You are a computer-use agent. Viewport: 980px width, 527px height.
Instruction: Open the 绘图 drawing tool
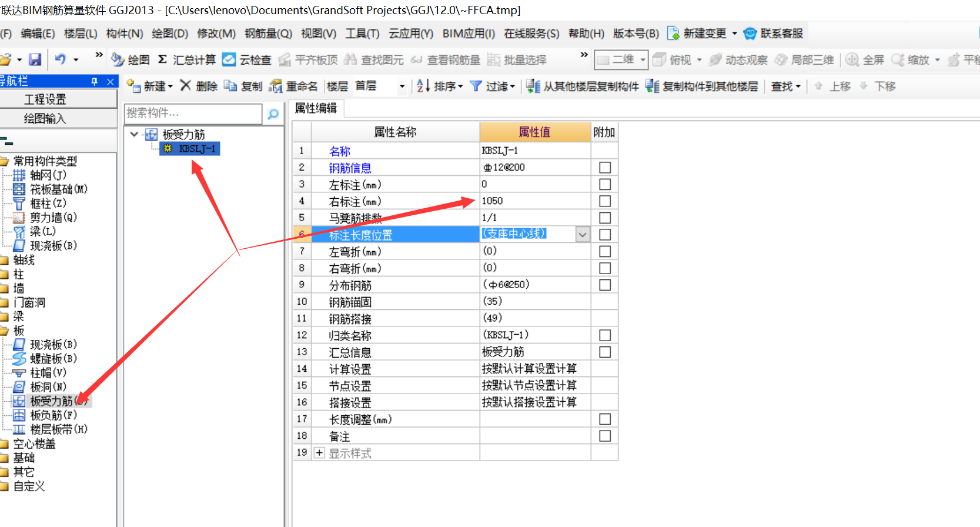coord(130,59)
